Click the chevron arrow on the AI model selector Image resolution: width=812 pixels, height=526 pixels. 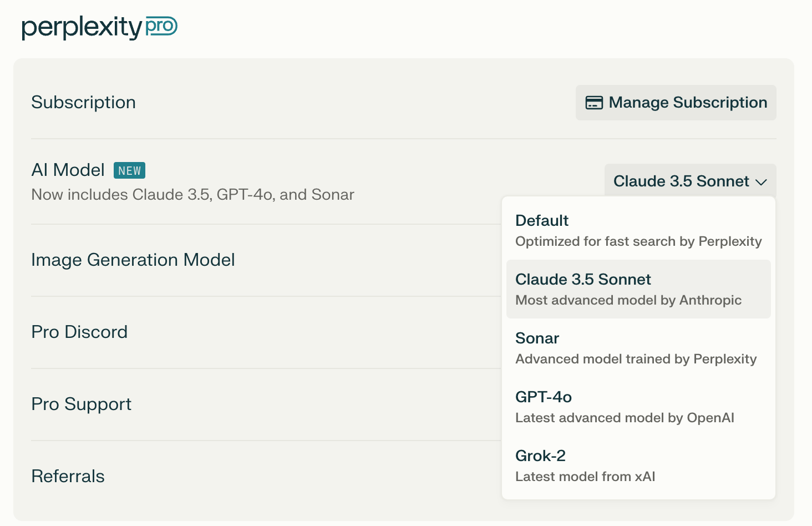tap(761, 182)
